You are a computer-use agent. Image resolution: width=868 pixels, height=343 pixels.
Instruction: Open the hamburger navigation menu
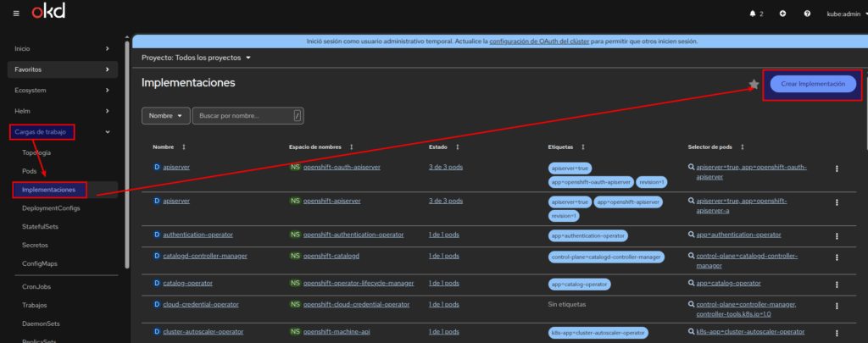tap(17, 14)
